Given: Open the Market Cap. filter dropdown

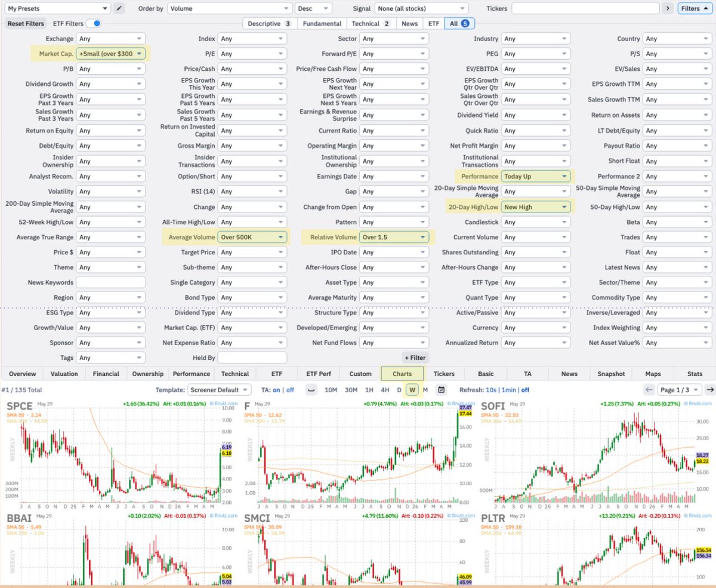Looking at the screenshot, I should pyautogui.click(x=111, y=54).
